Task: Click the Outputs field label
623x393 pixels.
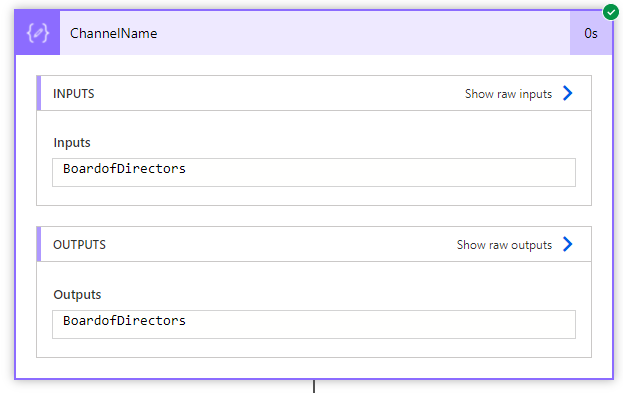Action: [77, 295]
